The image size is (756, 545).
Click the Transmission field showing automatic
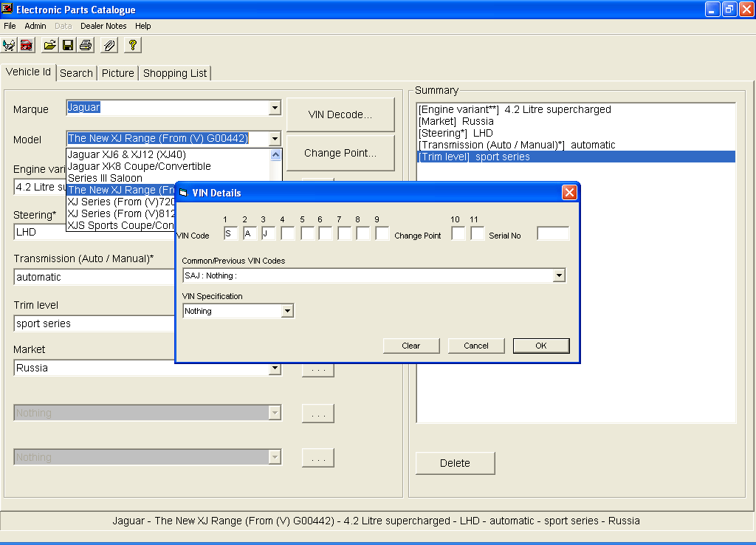(95, 278)
